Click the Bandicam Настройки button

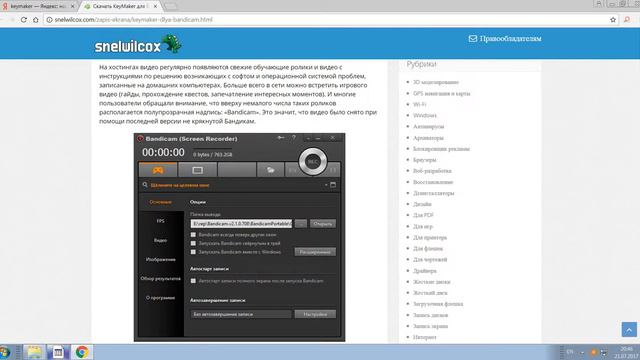coord(315,314)
